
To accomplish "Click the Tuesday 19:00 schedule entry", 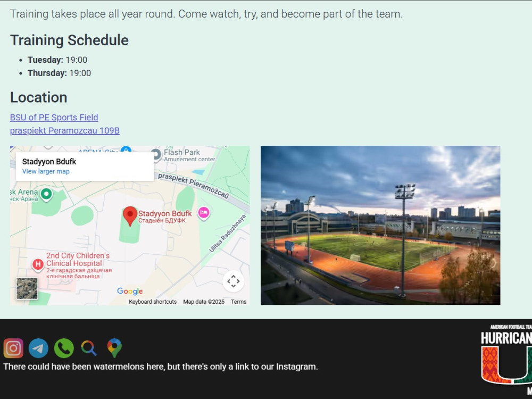I will (57, 60).
